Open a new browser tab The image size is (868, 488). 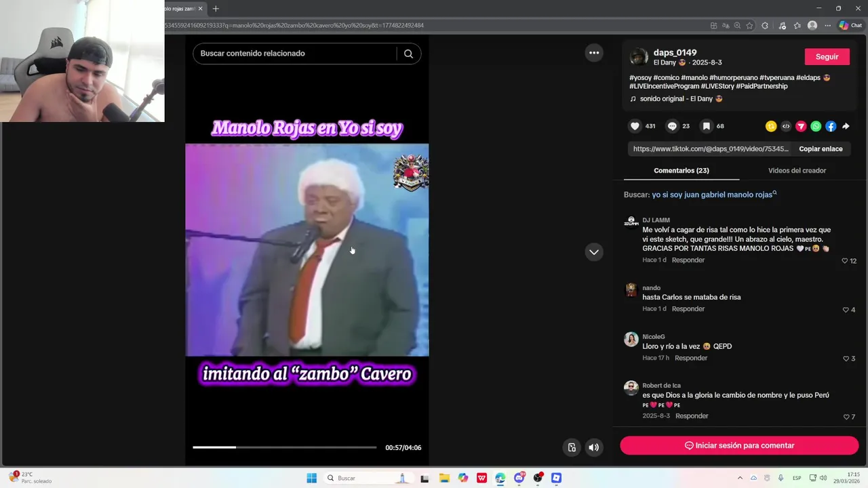point(216,9)
